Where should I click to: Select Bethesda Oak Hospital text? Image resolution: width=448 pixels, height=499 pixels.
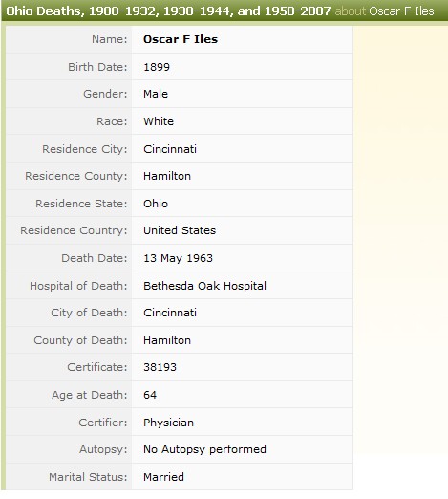(204, 286)
